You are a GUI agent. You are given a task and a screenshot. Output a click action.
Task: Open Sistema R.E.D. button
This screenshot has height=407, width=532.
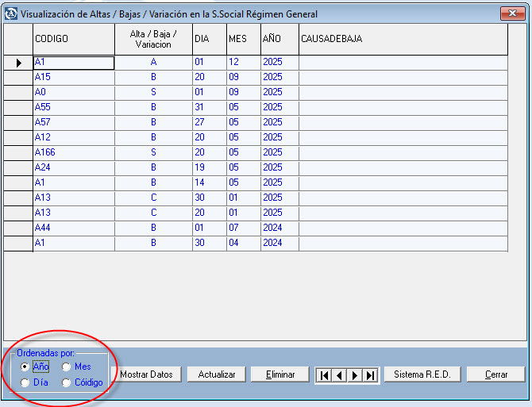point(422,374)
